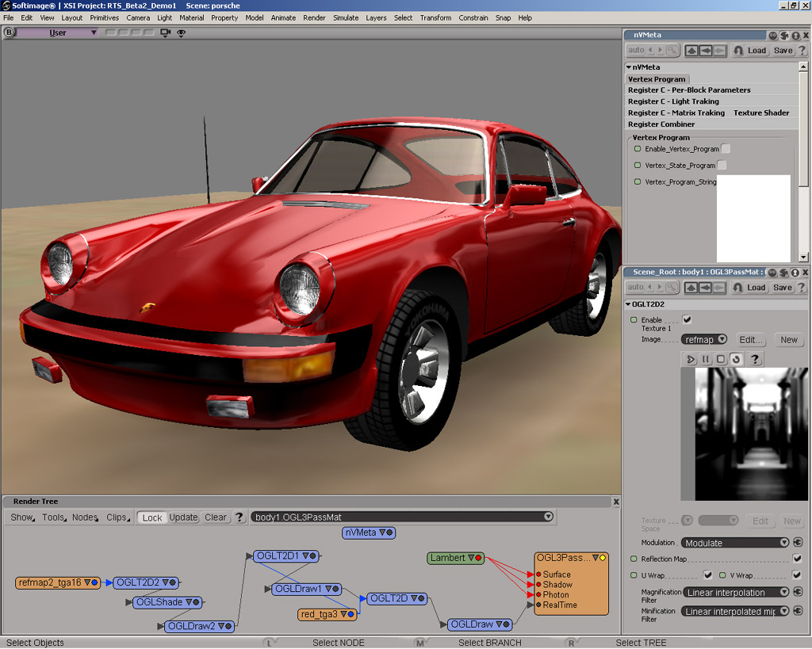Click Save in the nVMeta panel
Viewport: 812px width, 649px height.
pos(782,50)
